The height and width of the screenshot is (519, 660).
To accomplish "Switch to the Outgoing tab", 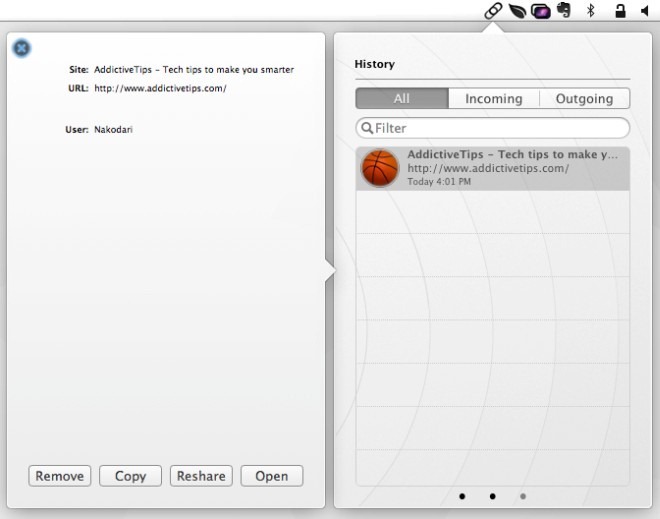I will tap(584, 98).
